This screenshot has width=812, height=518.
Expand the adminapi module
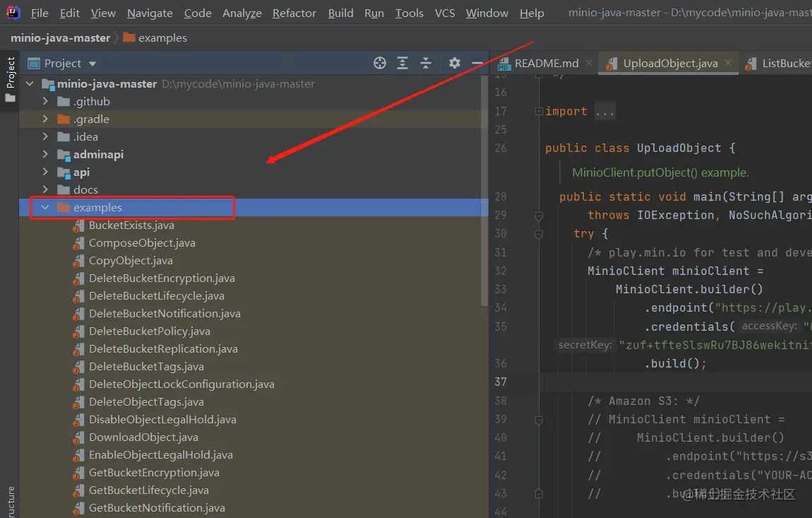[x=45, y=154]
